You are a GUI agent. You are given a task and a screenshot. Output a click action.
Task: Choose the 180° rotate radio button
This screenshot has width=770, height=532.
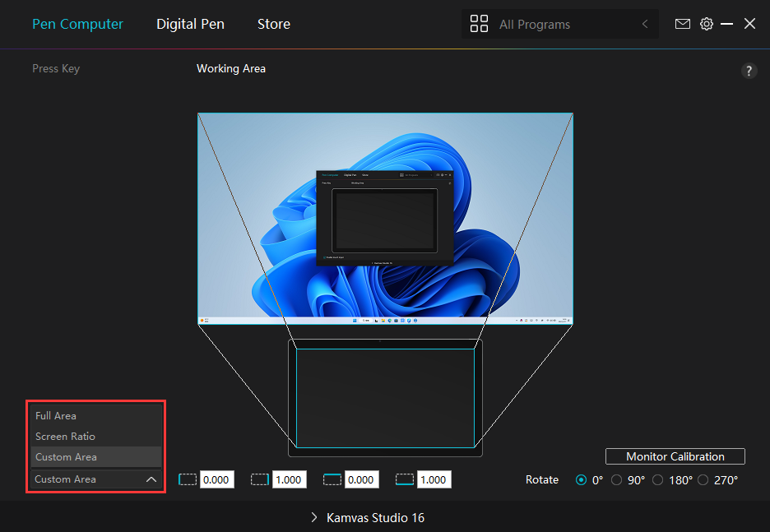(x=658, y=480)
